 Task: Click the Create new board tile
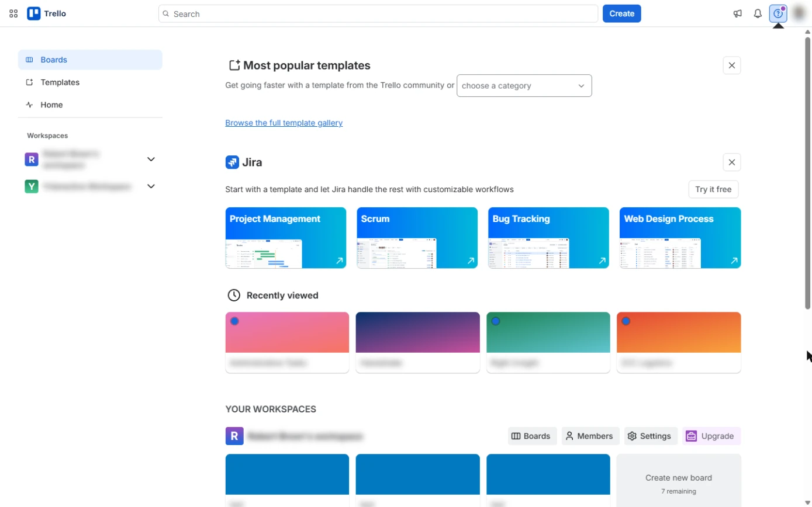tap(679, 481)
